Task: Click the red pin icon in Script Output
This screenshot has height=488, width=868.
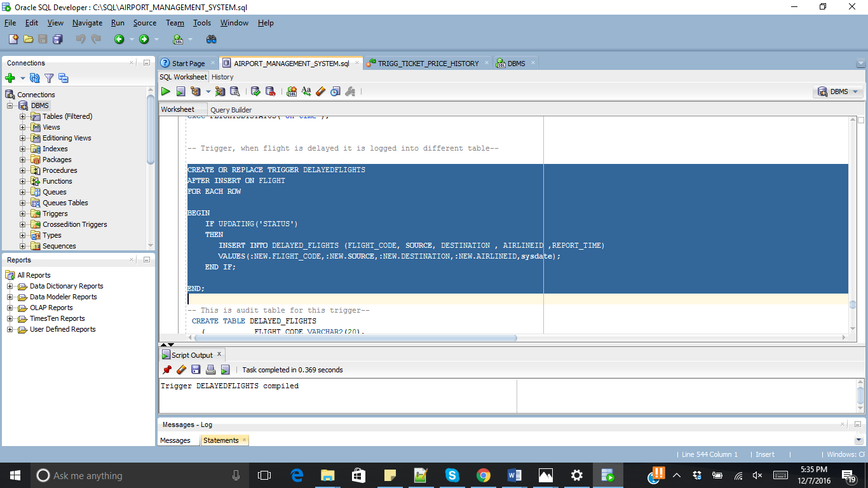Action: point(167,369)
